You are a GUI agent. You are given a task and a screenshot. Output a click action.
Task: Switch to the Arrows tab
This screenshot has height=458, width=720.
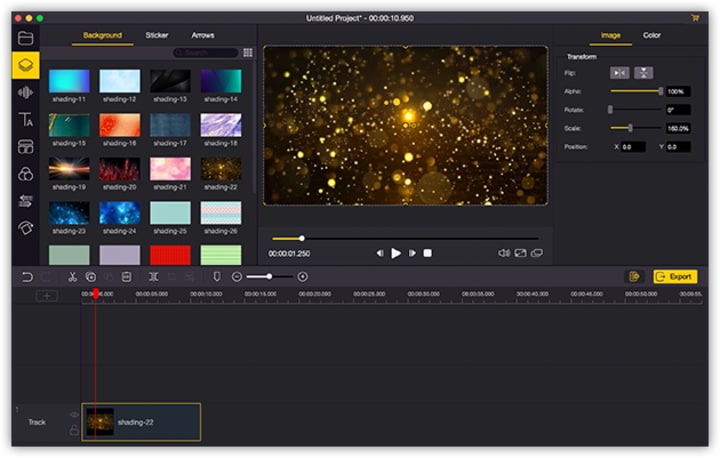[x=202, y=35]
